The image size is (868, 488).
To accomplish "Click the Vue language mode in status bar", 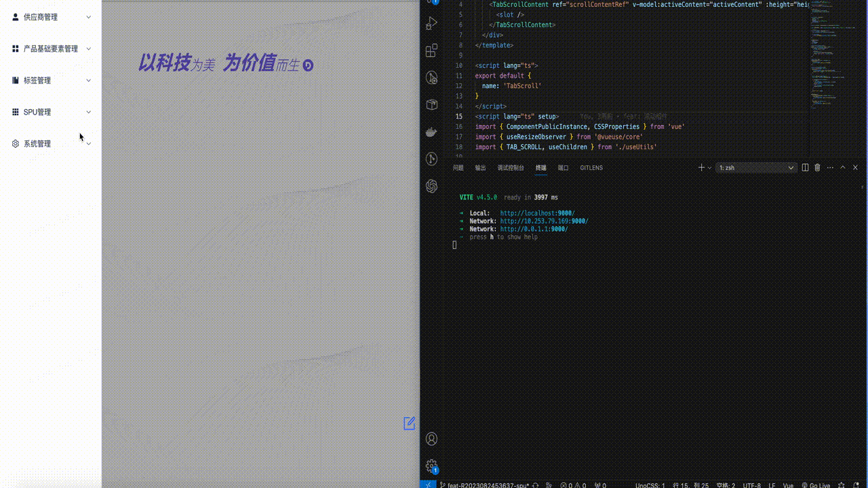I will 788,485.
